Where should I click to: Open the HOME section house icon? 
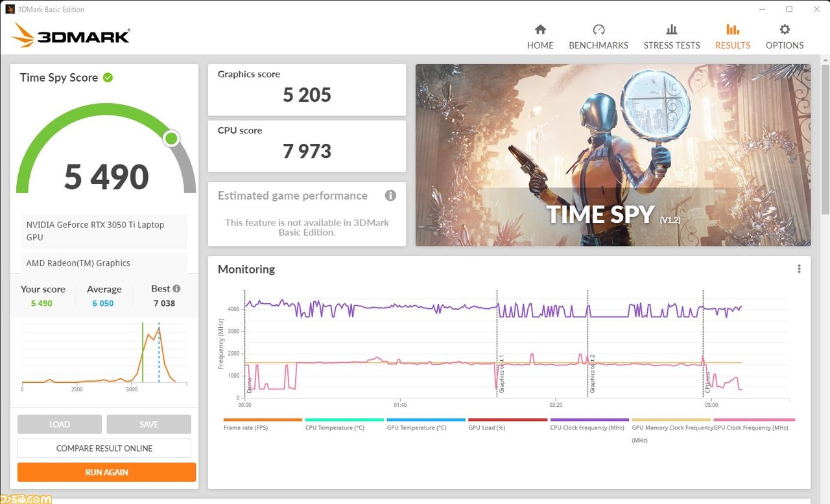540,29
